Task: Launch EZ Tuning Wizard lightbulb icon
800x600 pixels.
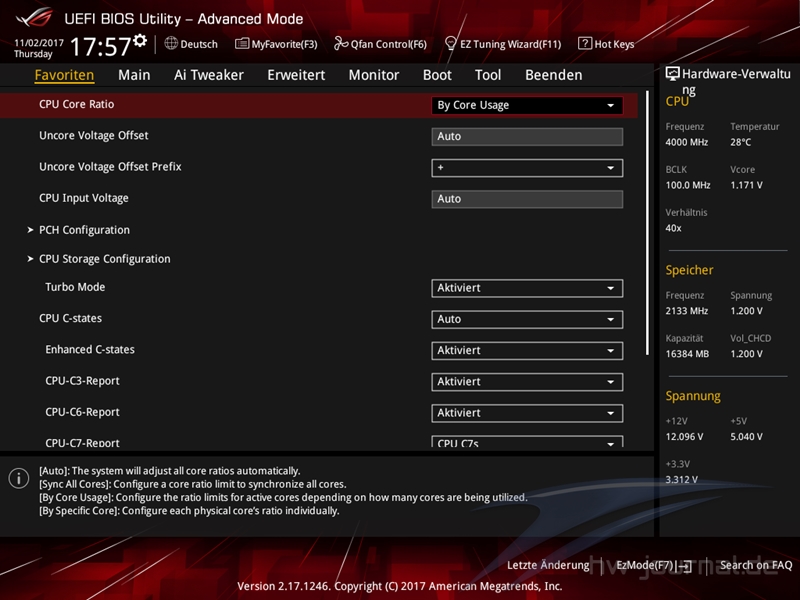Action: coord(451,44)
